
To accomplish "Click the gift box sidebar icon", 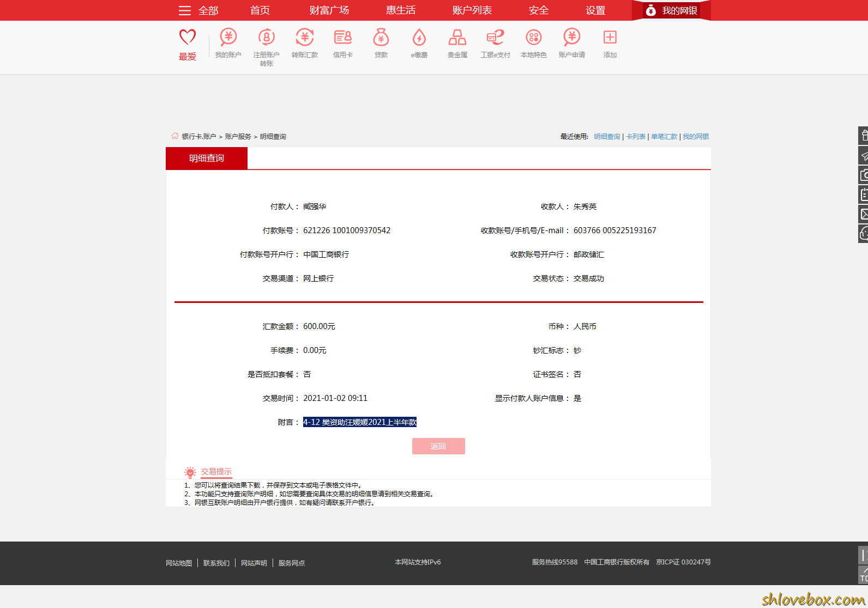I will [x=864, y=136].
